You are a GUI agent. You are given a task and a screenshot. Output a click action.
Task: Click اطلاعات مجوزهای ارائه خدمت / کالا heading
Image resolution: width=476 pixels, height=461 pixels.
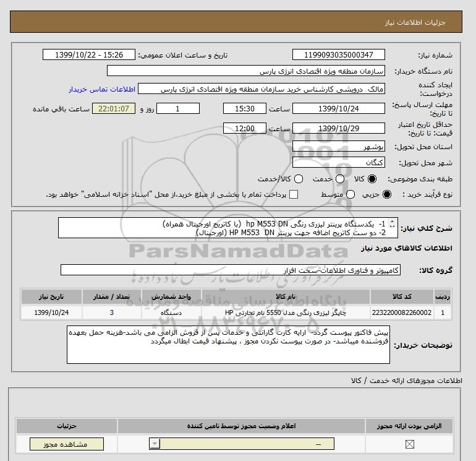pyautogui.click(x=406, y=381)
